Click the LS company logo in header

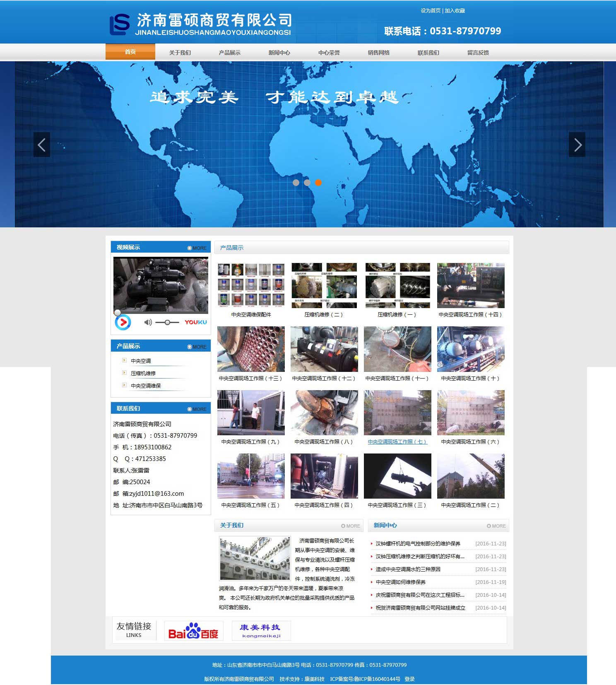coord(120,24)
